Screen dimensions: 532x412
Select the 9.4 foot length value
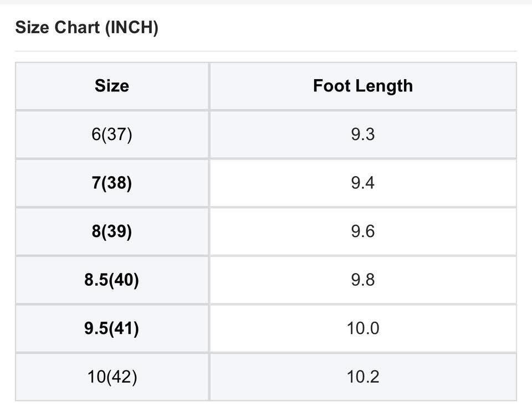[x=363, y=183]
